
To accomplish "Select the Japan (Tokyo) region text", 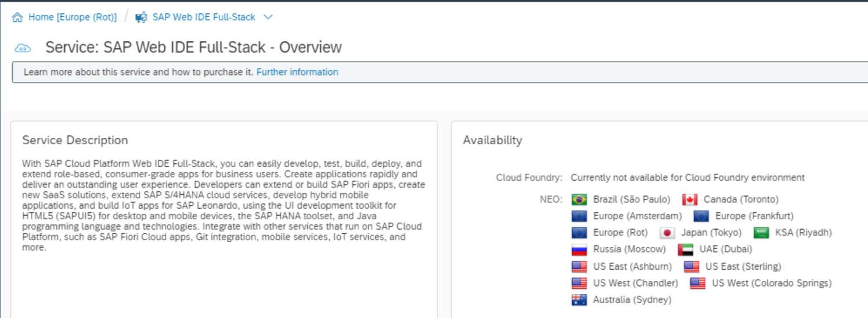I will 711,233.
